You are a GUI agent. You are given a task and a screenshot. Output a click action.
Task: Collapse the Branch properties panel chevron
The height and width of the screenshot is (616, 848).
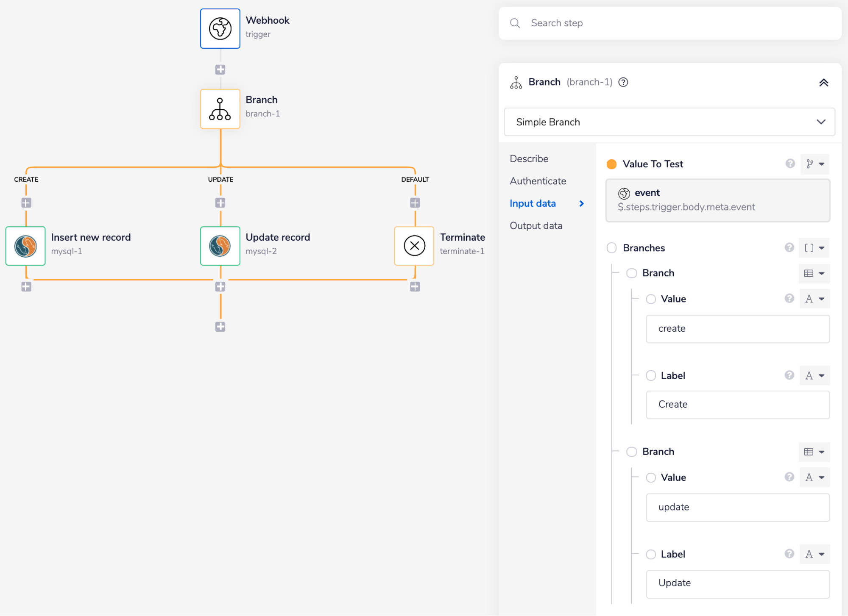823,83
